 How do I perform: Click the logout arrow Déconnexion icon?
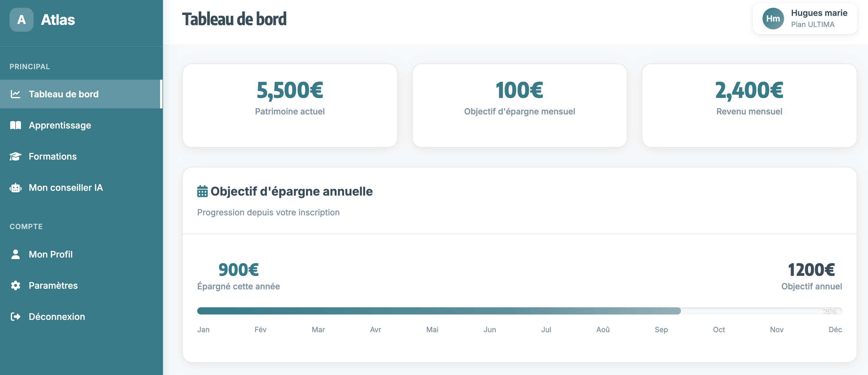click(16, 317)
